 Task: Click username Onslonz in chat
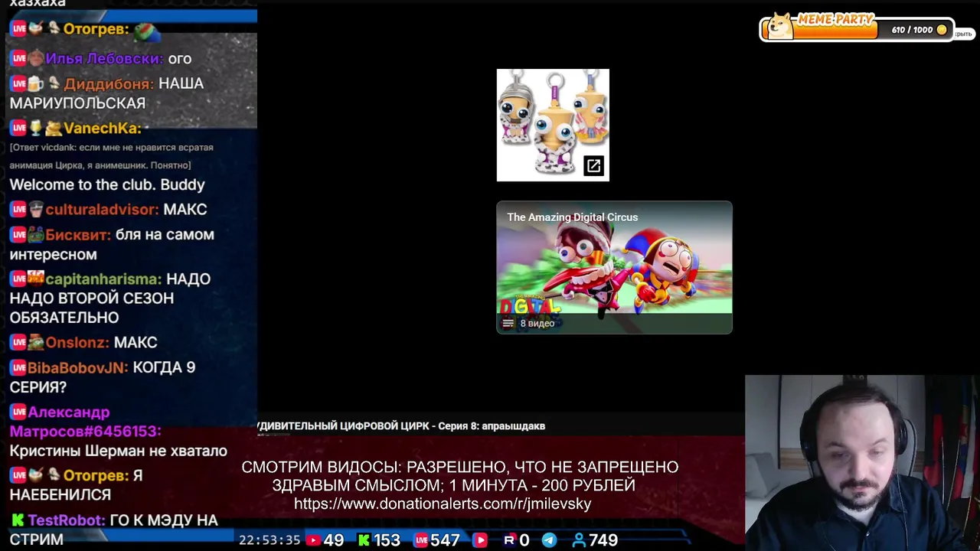click(x=78, y=343)
